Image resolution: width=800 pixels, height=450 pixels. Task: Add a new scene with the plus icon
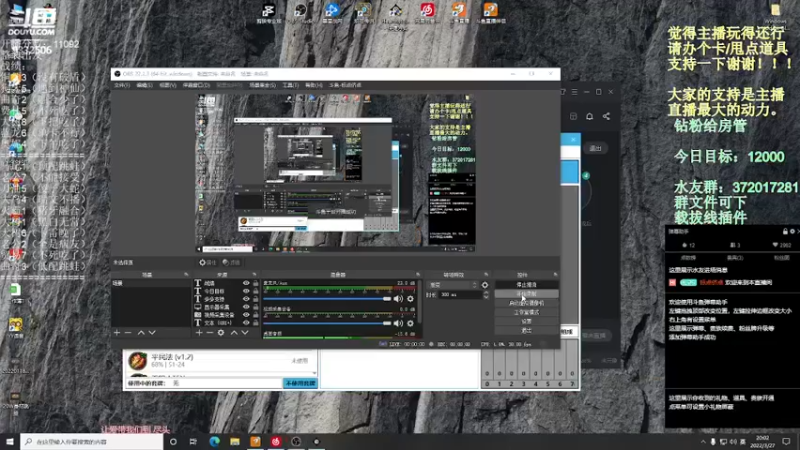(117, 333)
